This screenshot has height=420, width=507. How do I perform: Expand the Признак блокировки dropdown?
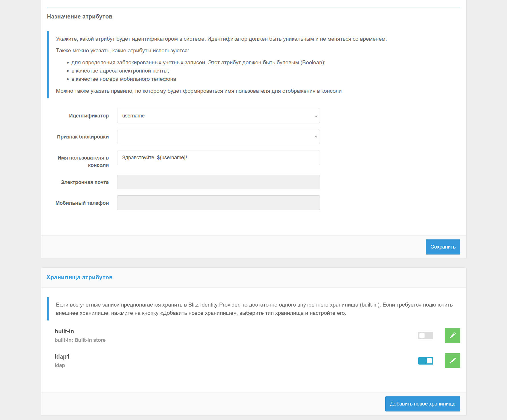[x=218, y=137]
